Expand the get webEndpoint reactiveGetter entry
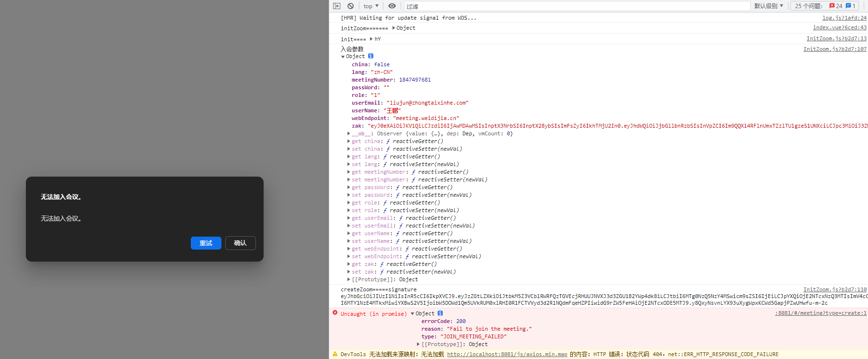The height and width of the screenshot is (359, 868). [x=348, y=249]
